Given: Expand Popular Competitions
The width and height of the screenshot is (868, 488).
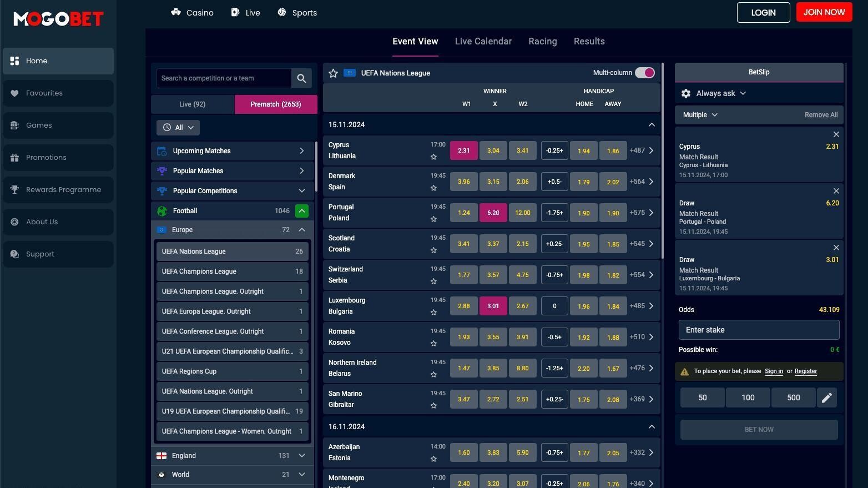Looking at the screenshot, I should 232,191.
